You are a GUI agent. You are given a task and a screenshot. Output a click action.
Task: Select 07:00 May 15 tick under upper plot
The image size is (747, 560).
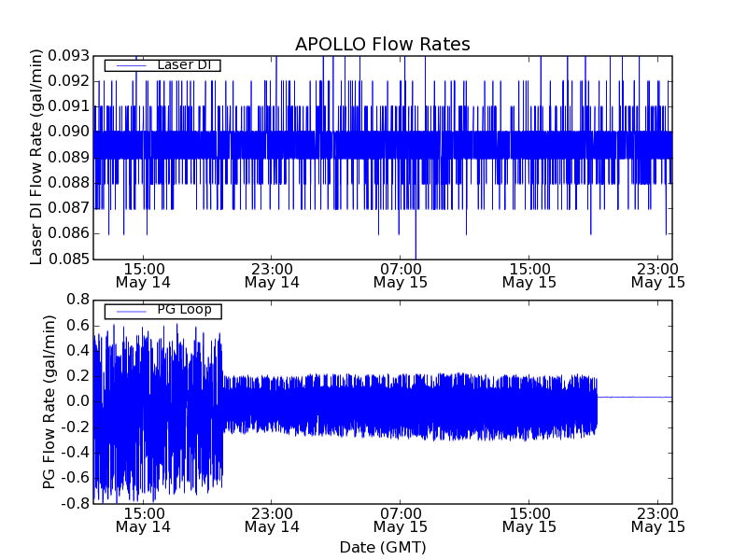tap(401, 274)
